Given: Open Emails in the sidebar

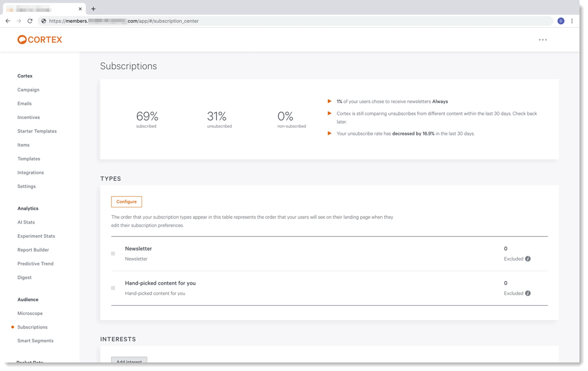Looking at the screenshot, I should click(x=24, y=104).
